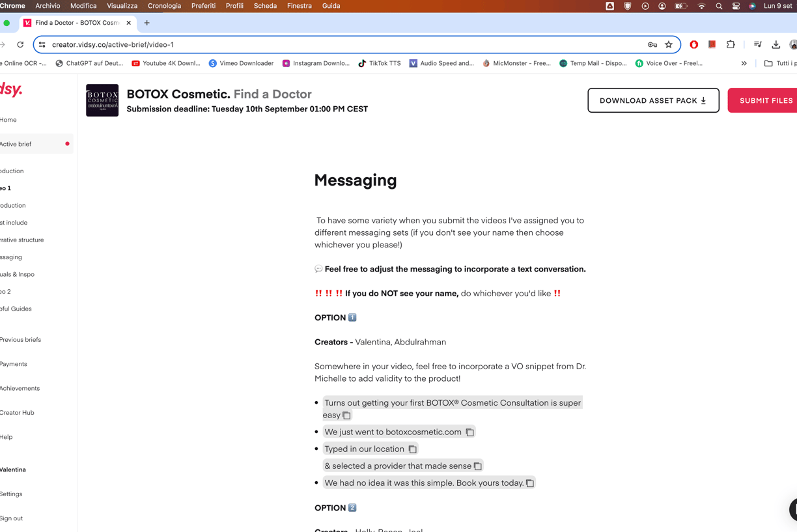Open a new browser tab
This screenshot has height=532, width=797.
pos(147,23)
